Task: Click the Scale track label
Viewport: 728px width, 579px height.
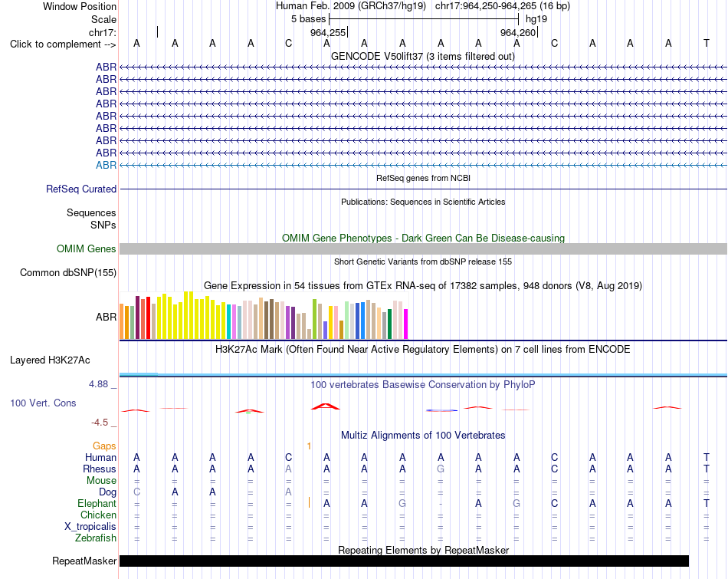Action: coord(103,19)
